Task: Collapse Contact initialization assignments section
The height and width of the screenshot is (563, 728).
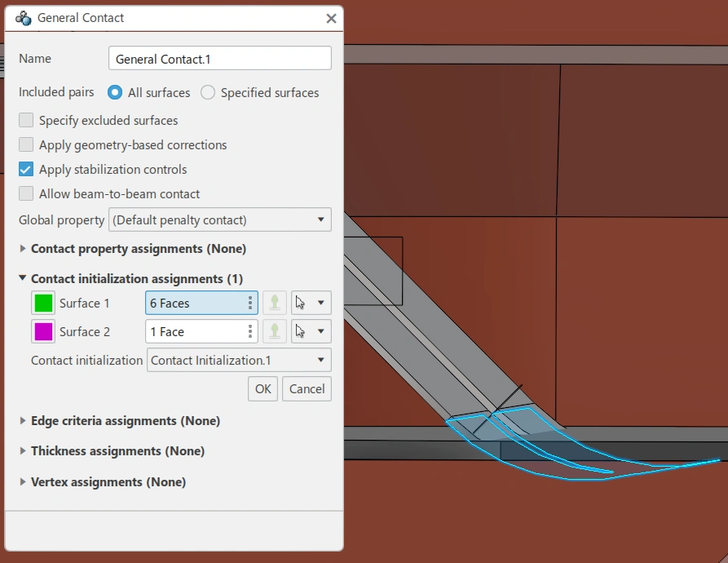Action: [x=22, y=278]
